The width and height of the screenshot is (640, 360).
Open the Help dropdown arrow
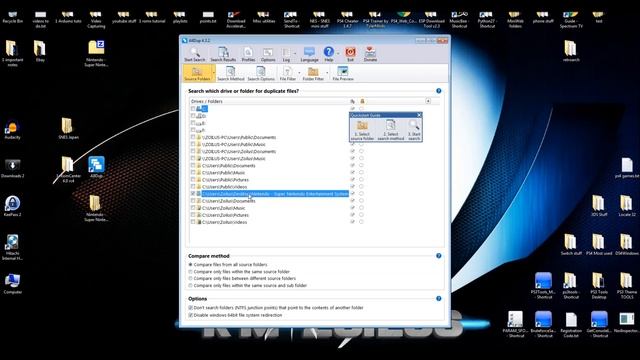pyautogui.click(x=338, y=54)
